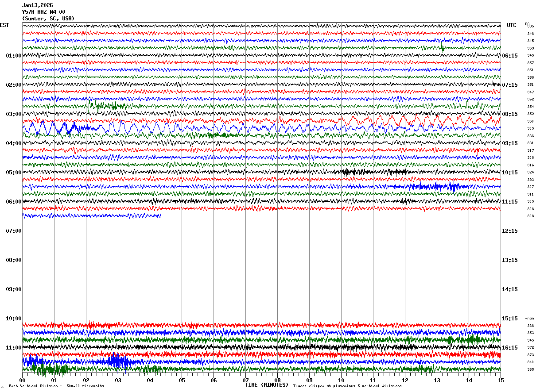Image resolution: width=536 pixels, height=392 pixels.
Task: Click the 'Traces clipped at plus/minus 5 vertical divisions' note
Action: click(347, 386)
